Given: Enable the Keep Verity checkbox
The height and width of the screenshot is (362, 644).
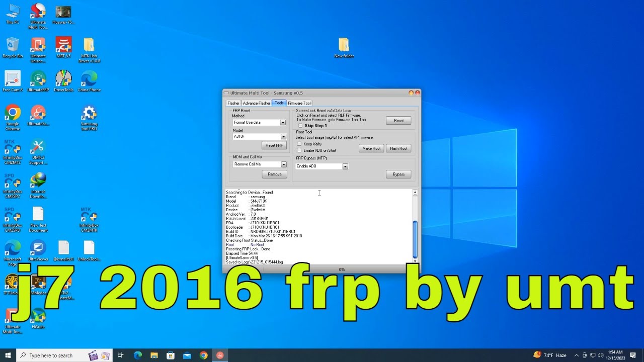Looking at the screenshot, I should 299,144.
